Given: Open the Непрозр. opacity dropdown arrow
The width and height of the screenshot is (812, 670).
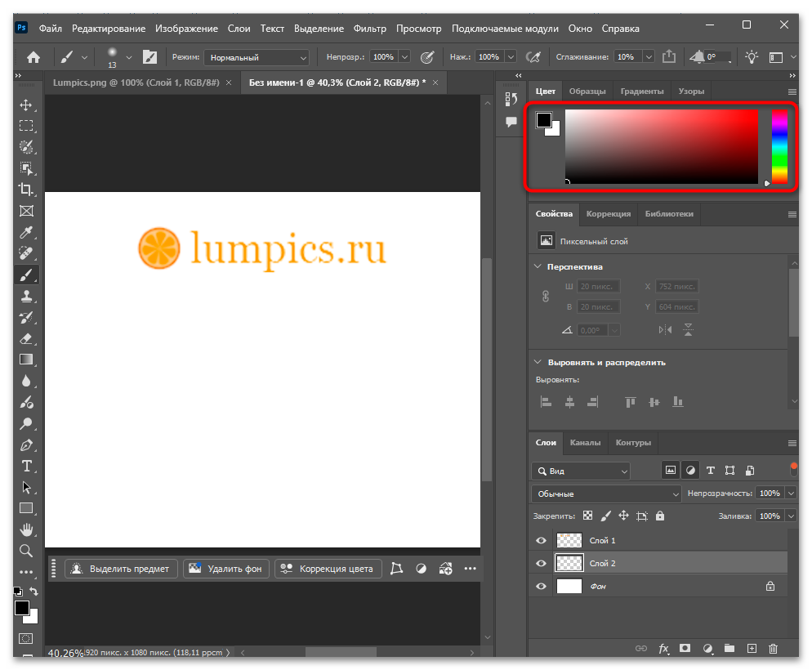Looking at the screenshot, I should tap(404, 57).
